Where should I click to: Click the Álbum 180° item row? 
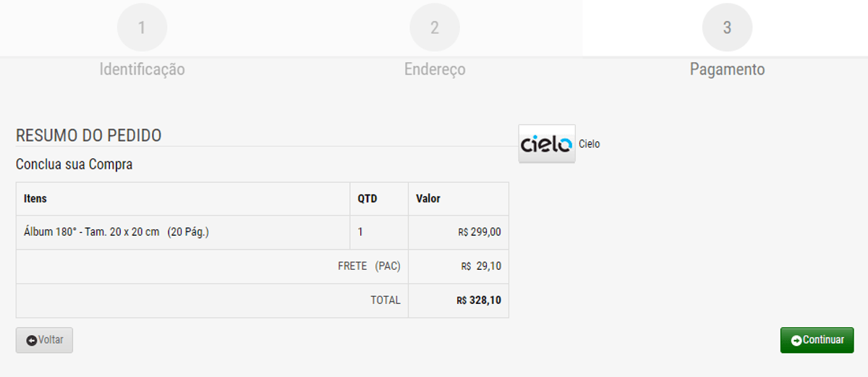click(263, 232)
